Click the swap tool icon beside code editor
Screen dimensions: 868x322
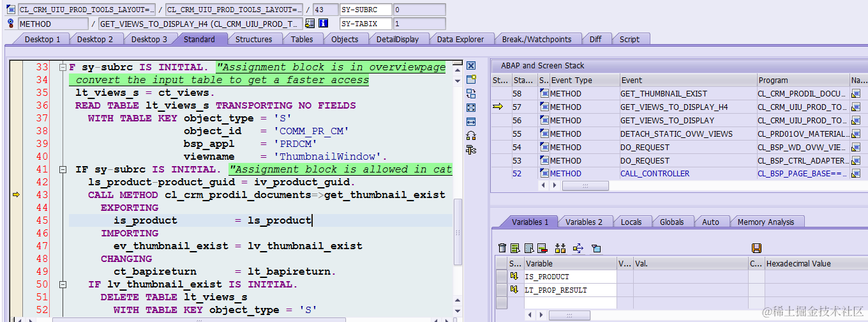[x=471, y=94]
